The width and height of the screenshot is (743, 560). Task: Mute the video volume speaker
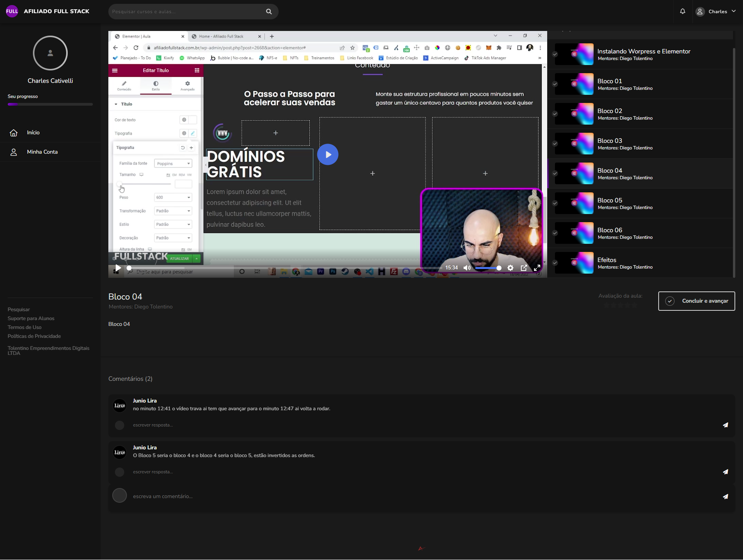click(467, 268)
